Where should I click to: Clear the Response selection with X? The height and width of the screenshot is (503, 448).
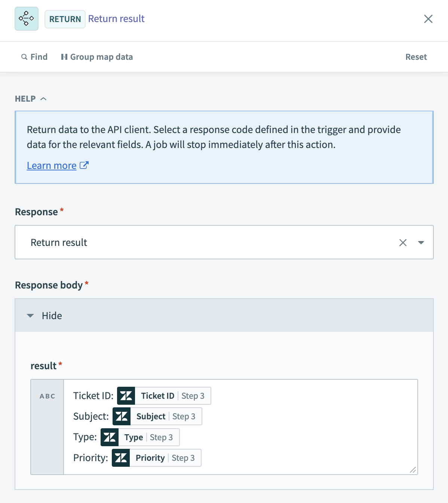pyautogui.click(x=403, y=243)
